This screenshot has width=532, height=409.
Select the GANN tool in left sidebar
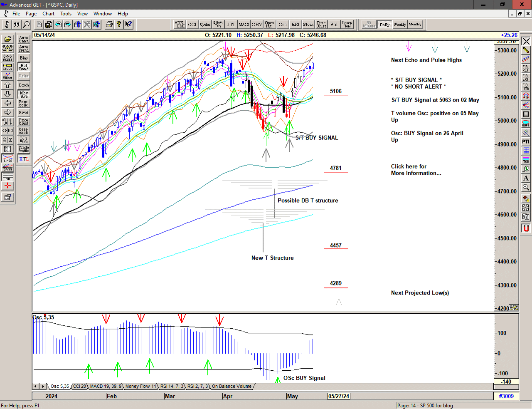(x=7, y=168)
